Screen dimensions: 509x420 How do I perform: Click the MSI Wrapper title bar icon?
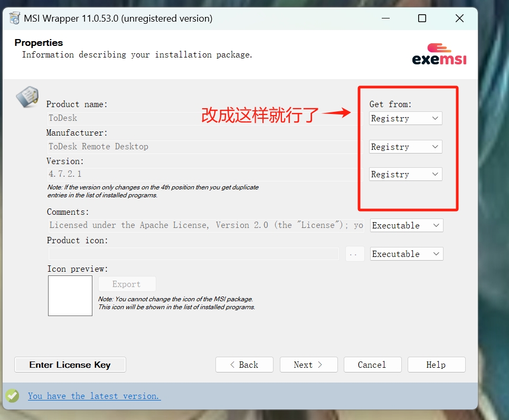[x=15, y=18]
